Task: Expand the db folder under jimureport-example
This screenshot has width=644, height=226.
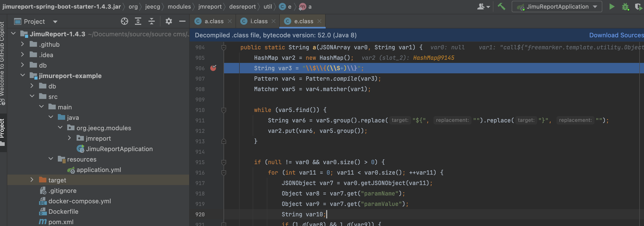Action: (x=32, y=86)
